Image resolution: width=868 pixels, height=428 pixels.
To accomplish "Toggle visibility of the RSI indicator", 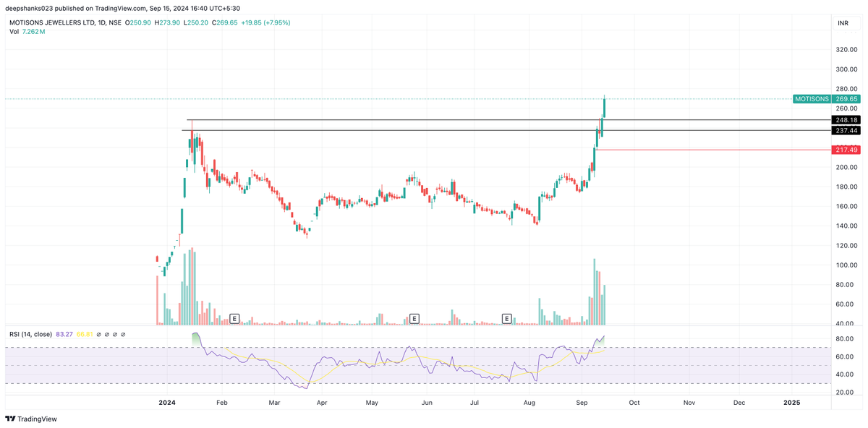I will [99, 334].
